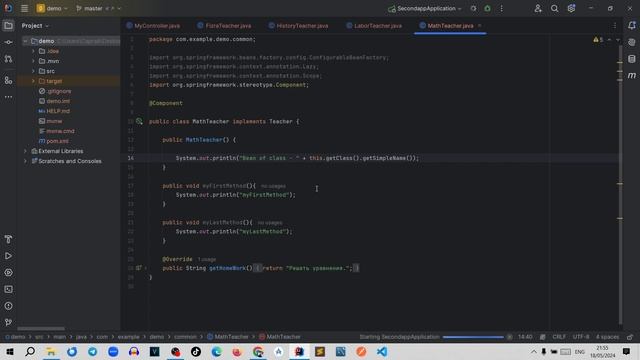Open Windows Start menu
Image resolution: width=640 pixels, height=360 pixels.
click(x=9, y=351)
